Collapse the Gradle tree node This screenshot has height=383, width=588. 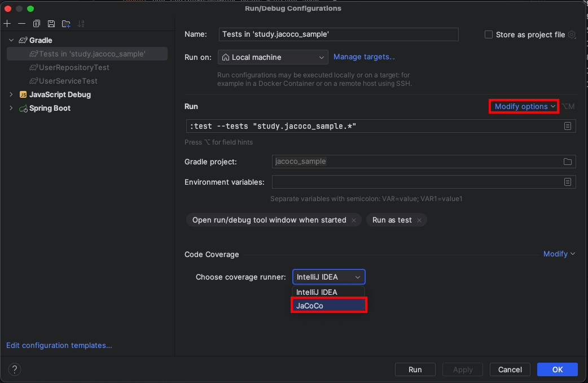[11, 40]
